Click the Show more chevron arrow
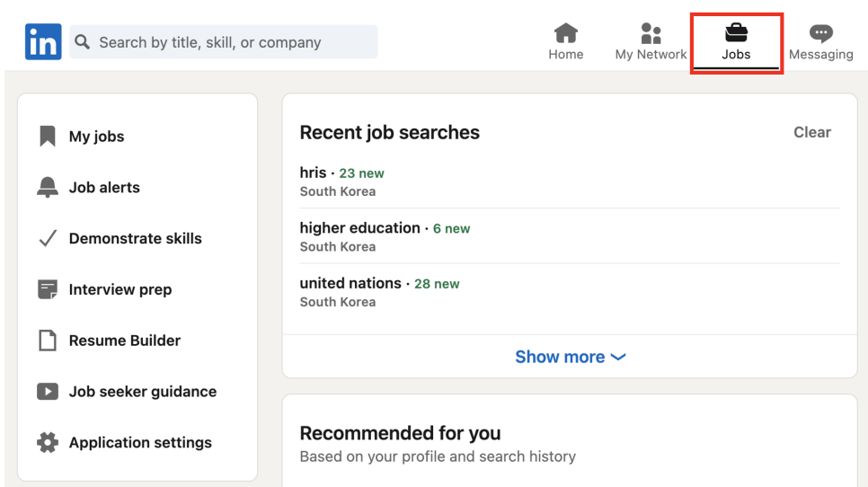The width and height of the screenshot is (868, 487). tap(618, 358)
